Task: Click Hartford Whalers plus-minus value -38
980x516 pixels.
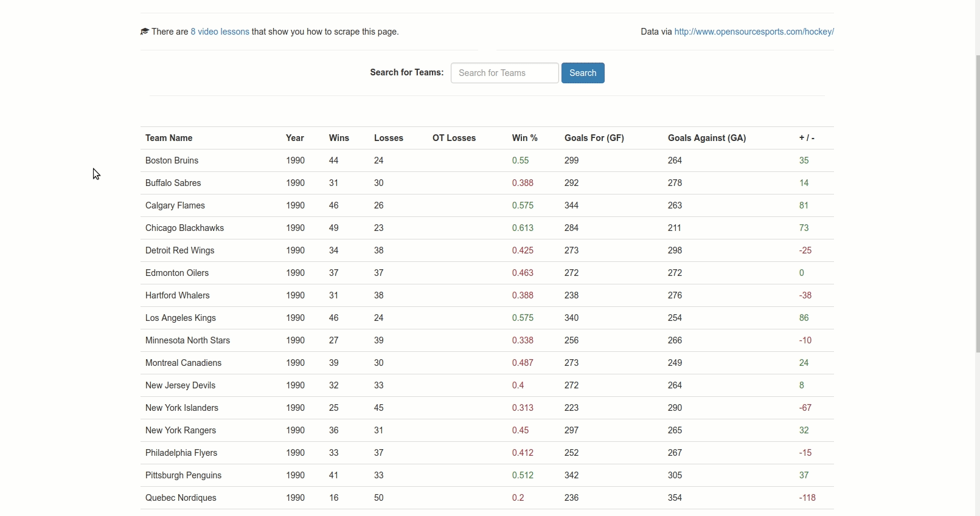Action: coord(805,295)
